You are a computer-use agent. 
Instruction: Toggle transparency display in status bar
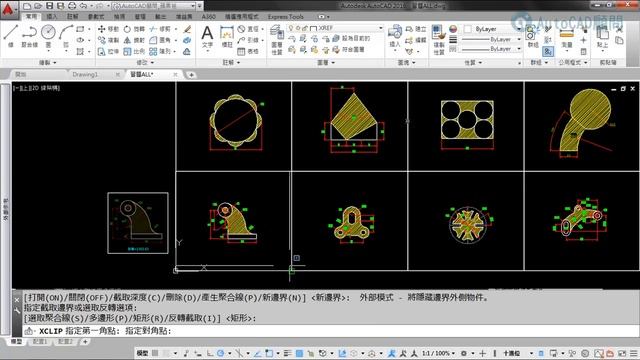point(299,353)
